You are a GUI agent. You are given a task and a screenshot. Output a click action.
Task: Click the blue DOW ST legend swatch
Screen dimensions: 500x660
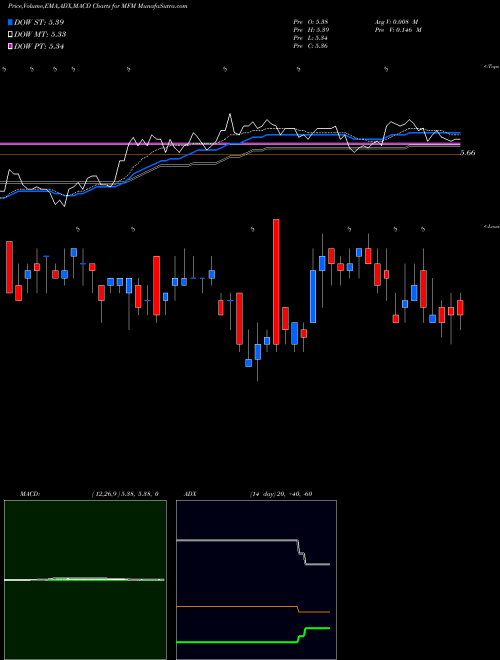coord(10,22)
